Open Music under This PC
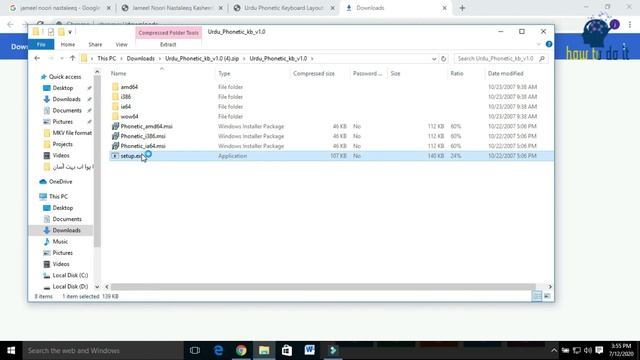 (x=60, y=242)
